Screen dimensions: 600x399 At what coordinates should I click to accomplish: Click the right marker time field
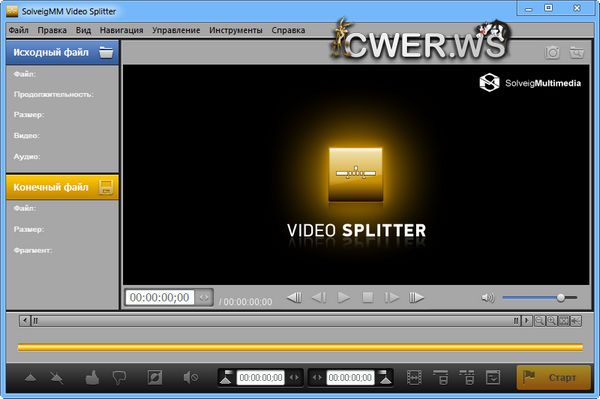coord(350,378)
